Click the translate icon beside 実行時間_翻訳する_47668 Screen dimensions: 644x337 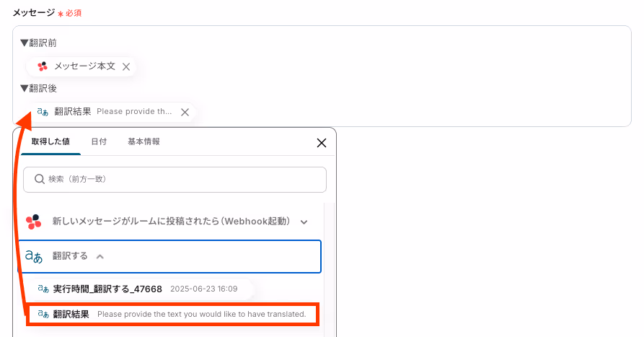coord(43,289)
